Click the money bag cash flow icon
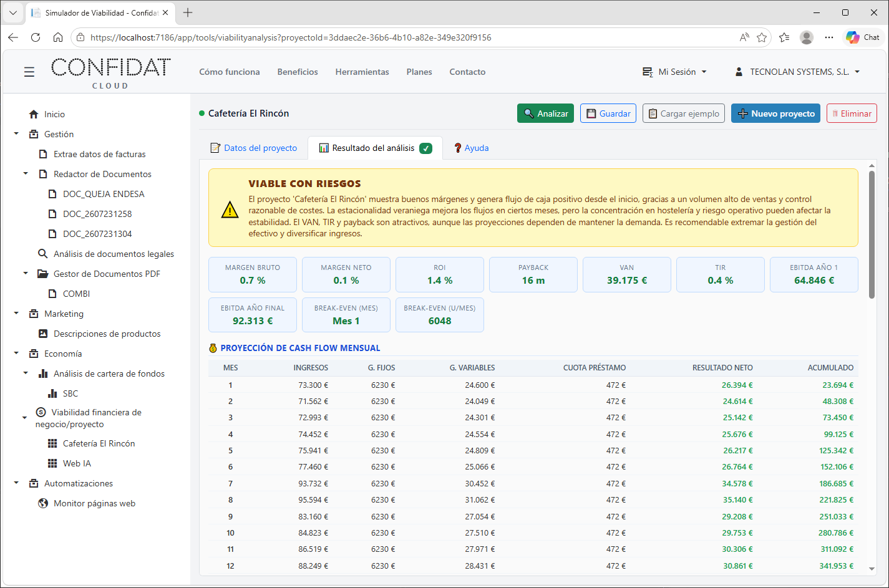The image size is (889, 588). pyautogui.click(x=213, y=348)
